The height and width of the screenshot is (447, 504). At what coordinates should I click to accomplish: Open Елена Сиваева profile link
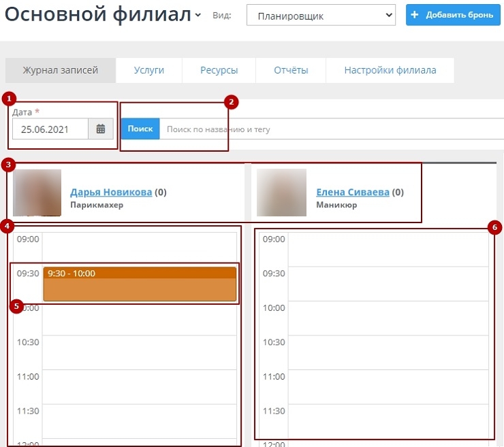click(x=353, y=193)
